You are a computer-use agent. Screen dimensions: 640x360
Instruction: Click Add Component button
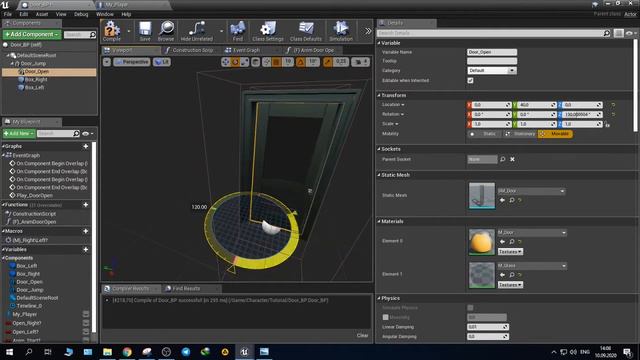(32, 34)
